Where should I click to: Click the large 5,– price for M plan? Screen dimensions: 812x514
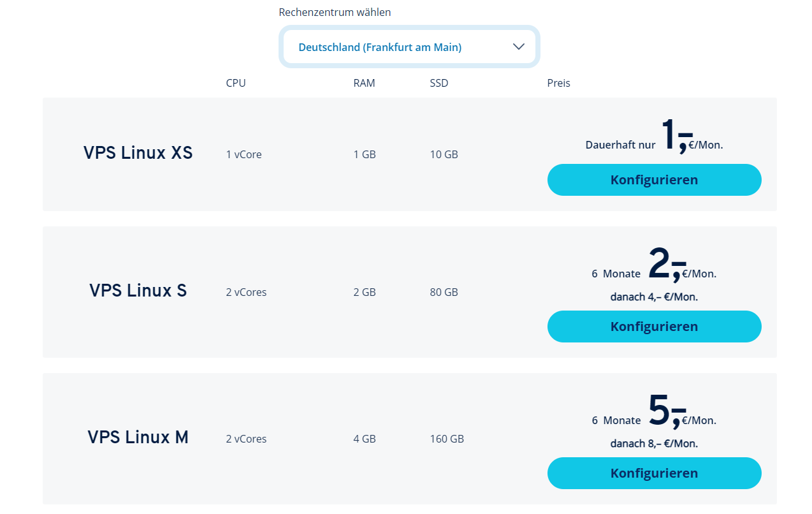click(x=667, y=410)
